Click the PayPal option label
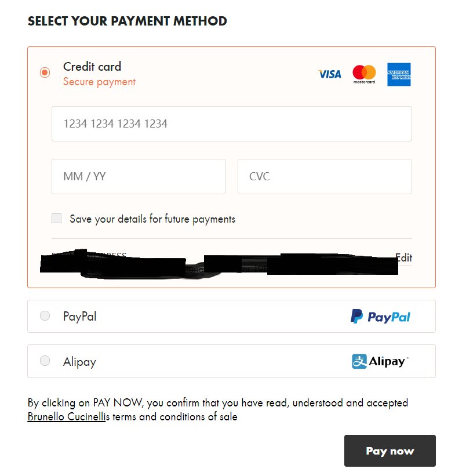The height and width of the screenshot is (476, 466). coord(80,317)
